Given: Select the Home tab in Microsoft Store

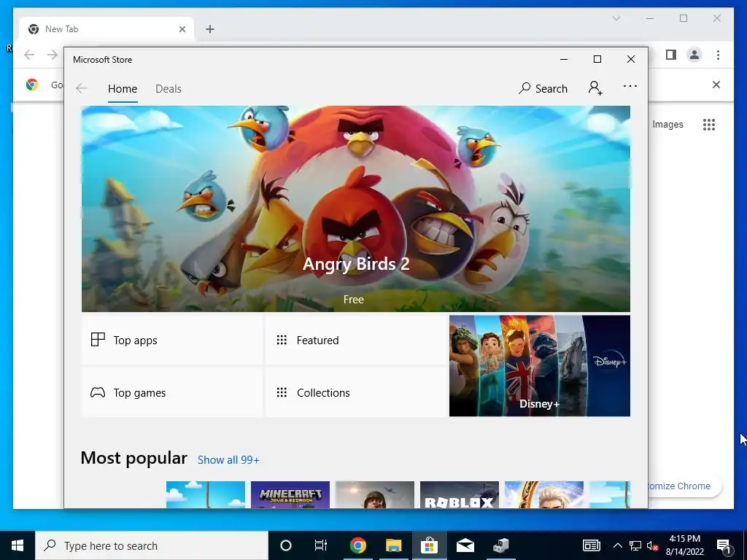Looking at the screenshot, I should (x=123, y=88).
